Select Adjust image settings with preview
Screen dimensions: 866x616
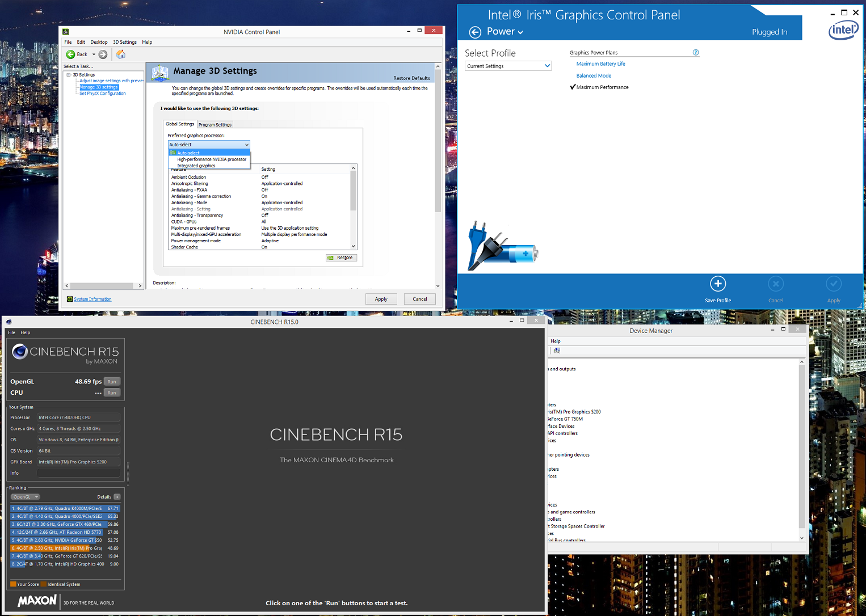pos(111,81)
